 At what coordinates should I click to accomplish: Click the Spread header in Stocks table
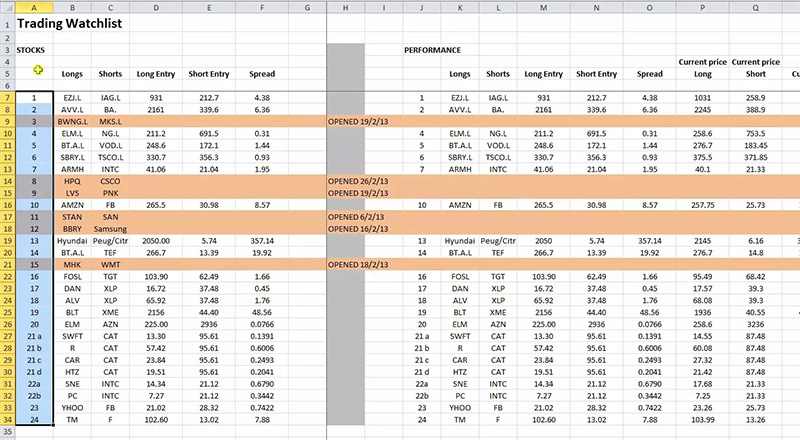[262, 74]
